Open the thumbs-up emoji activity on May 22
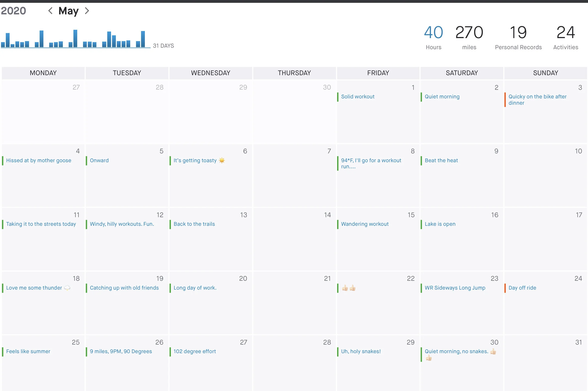Screen dimensions: 588x391 pyautogui.click(x=349, y=288)
